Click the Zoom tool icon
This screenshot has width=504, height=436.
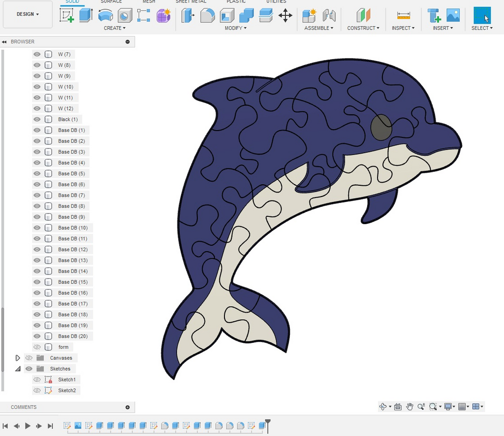[421, 407]
